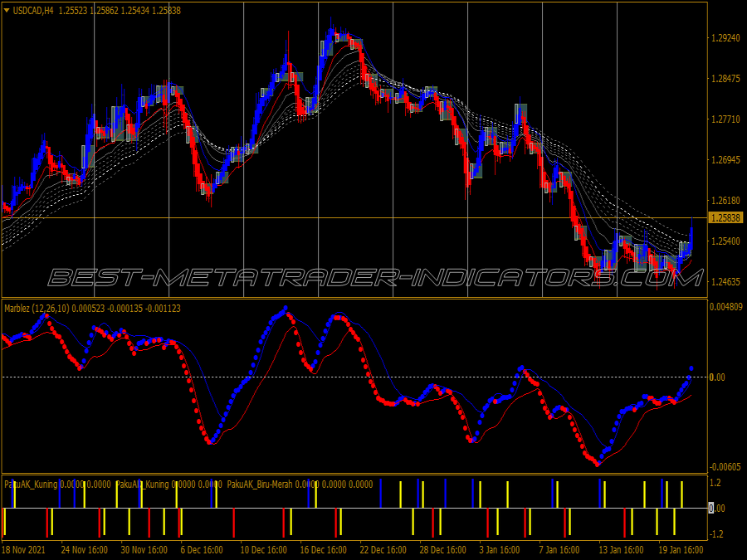
Task: Click the 0.00 Paku panel scale label
Action: pos(717,508)
